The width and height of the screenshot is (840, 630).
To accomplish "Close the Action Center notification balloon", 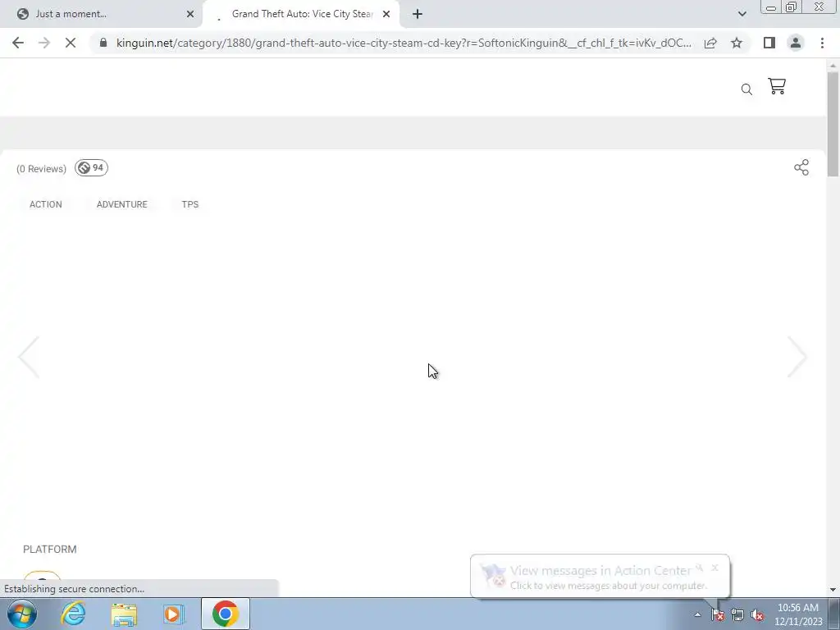I will [x=714, y=568].
